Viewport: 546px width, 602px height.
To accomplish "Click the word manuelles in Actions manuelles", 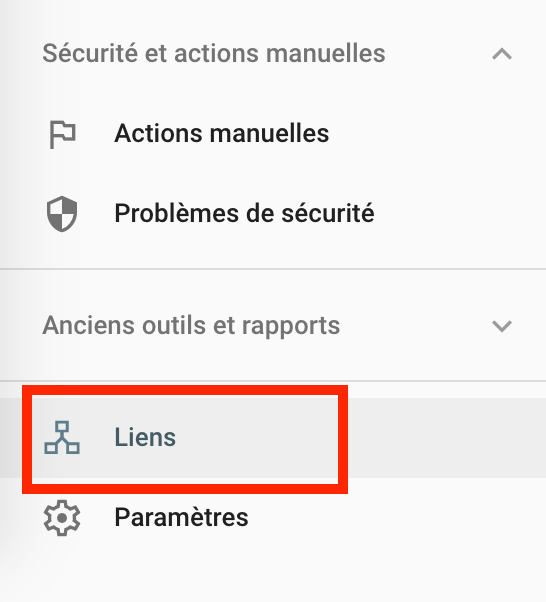I will 270,134.
